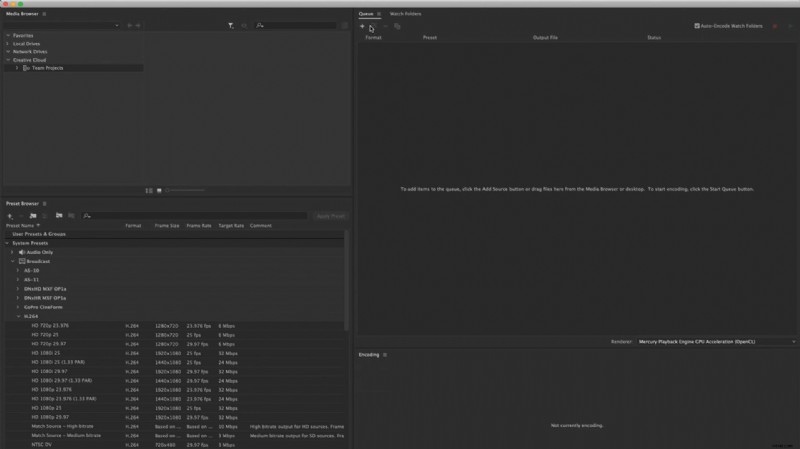Click the Add Source plus icon in Queue
The image size is (800, 449).
[x=362, y=27]
